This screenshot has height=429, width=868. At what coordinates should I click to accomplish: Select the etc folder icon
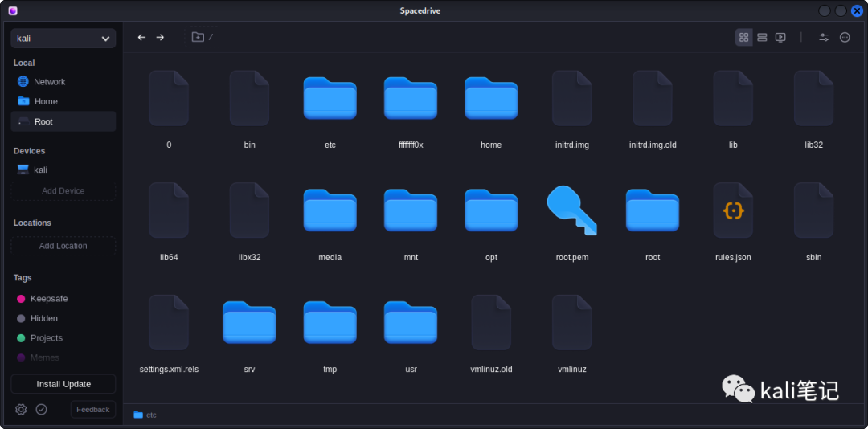click(x=330, y=98)
